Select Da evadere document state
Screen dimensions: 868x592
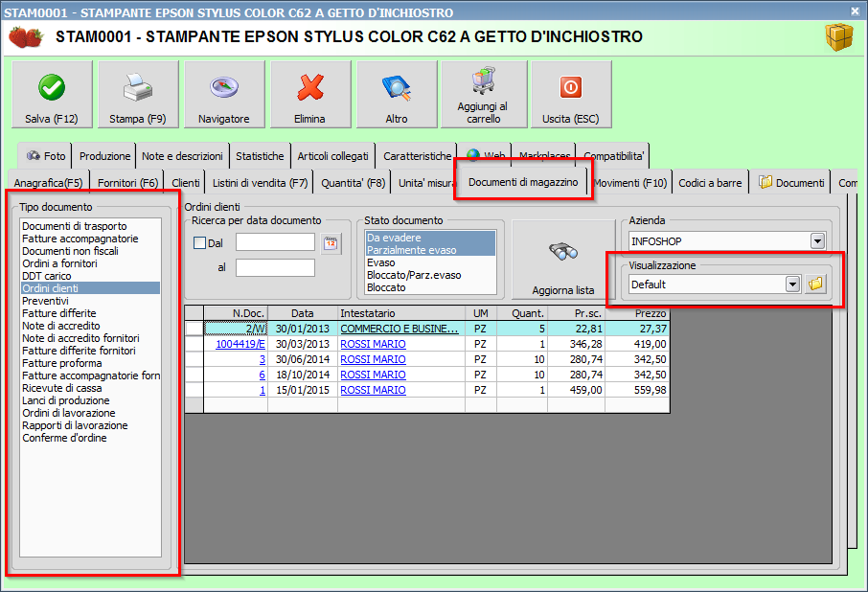pyautogui.click(x=430, y=238)
